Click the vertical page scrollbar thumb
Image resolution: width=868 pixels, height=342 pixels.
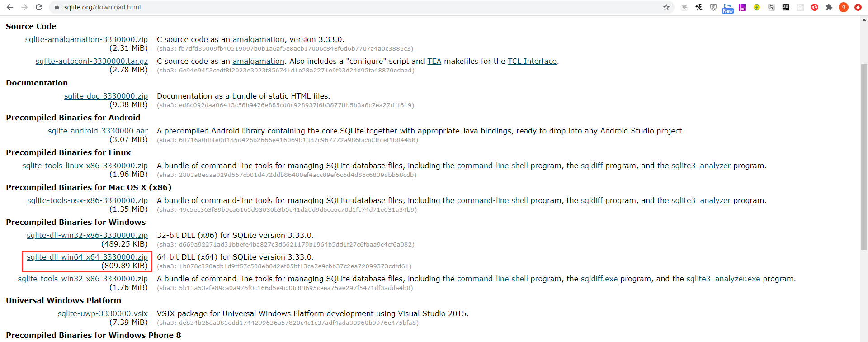pyautogui.click(x=864, y=156)
